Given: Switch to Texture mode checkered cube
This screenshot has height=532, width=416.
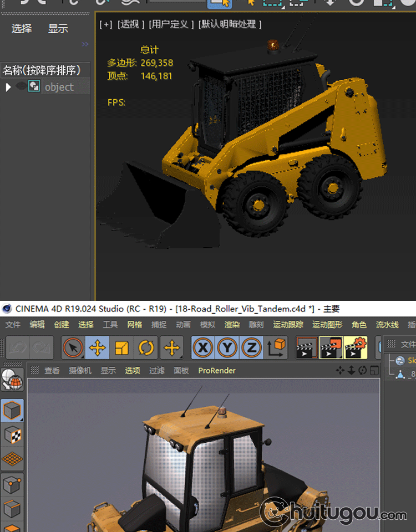Looking at the screenshot, I should tap(12, 435).
